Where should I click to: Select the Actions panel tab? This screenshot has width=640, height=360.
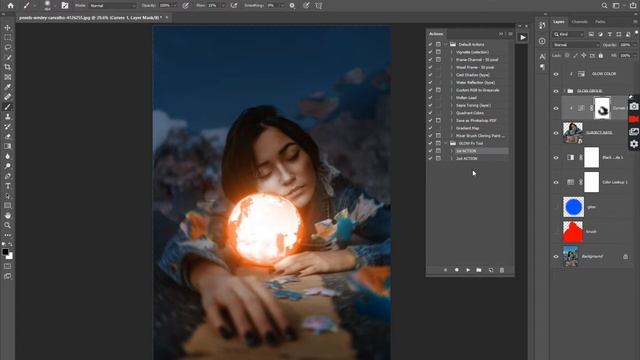click(436, 34)
